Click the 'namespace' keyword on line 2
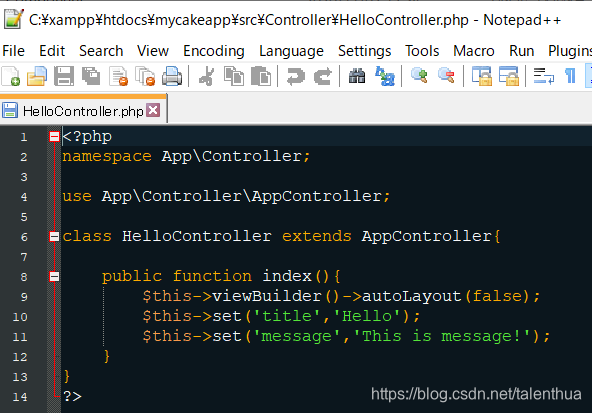The height and width of the screenshot is (413, 592). (107, 156)
